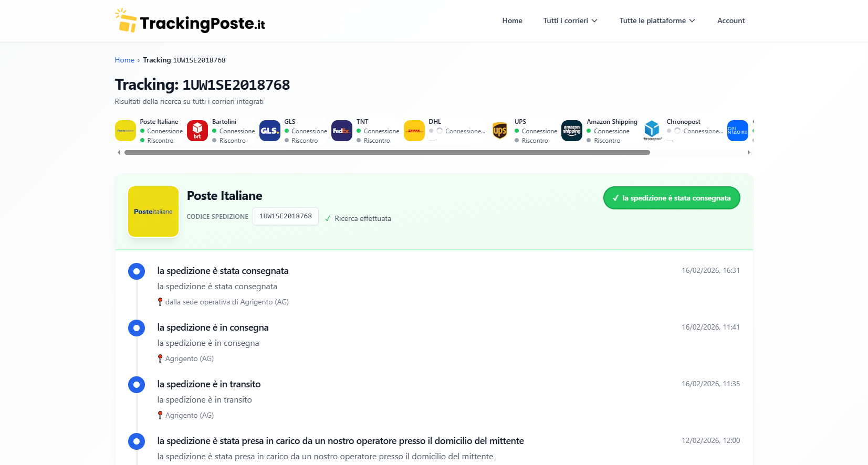This screenshot has width=868, height=465.
Task: Click the tracking code field 1UW1SE2018768
Action: [x=286, y=216]
